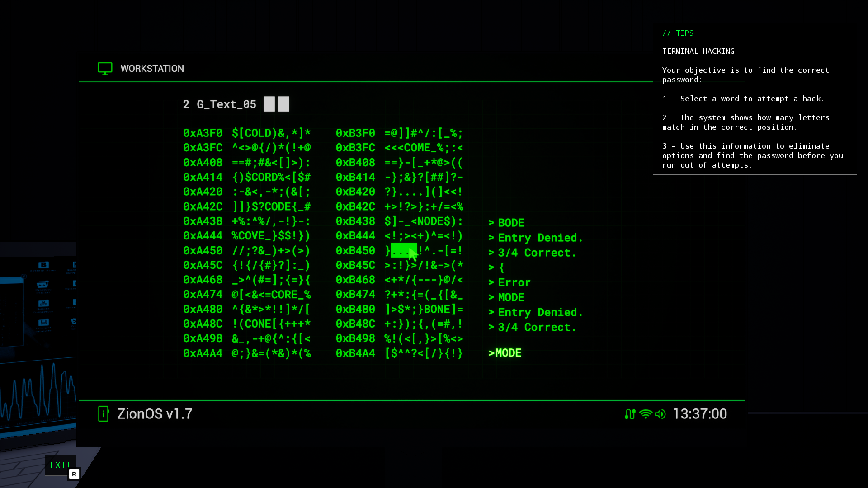Click the second attempt-remaining block
Viewport: 868px width, 488px height.
[x=283, y=104]
